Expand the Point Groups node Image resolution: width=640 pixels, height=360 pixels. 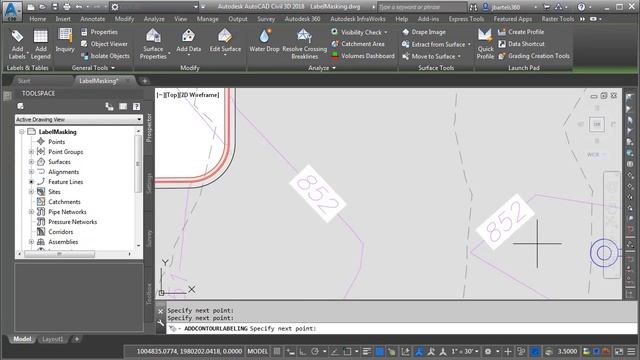click(31, 152)
